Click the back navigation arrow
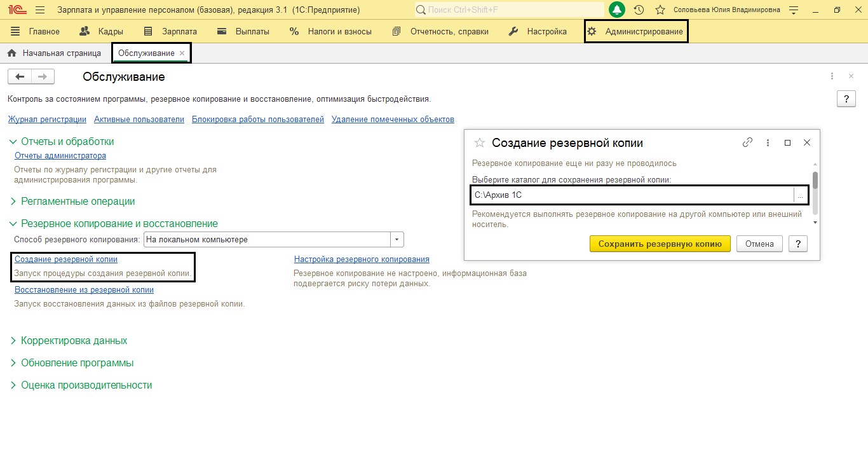 (18, 76)
